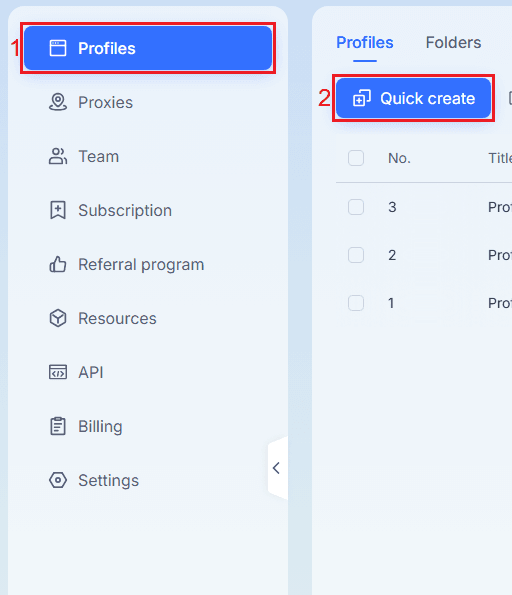Click the Subscription bookmark icon

pos(58,210)
